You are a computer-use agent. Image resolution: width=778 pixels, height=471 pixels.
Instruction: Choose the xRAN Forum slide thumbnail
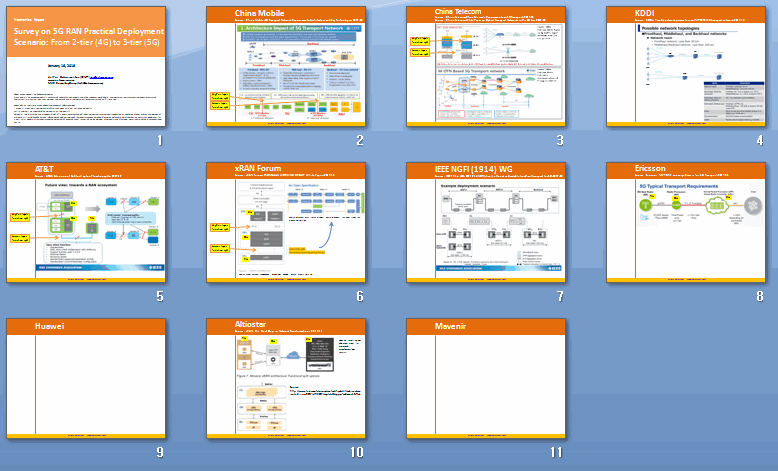[286, 222]
